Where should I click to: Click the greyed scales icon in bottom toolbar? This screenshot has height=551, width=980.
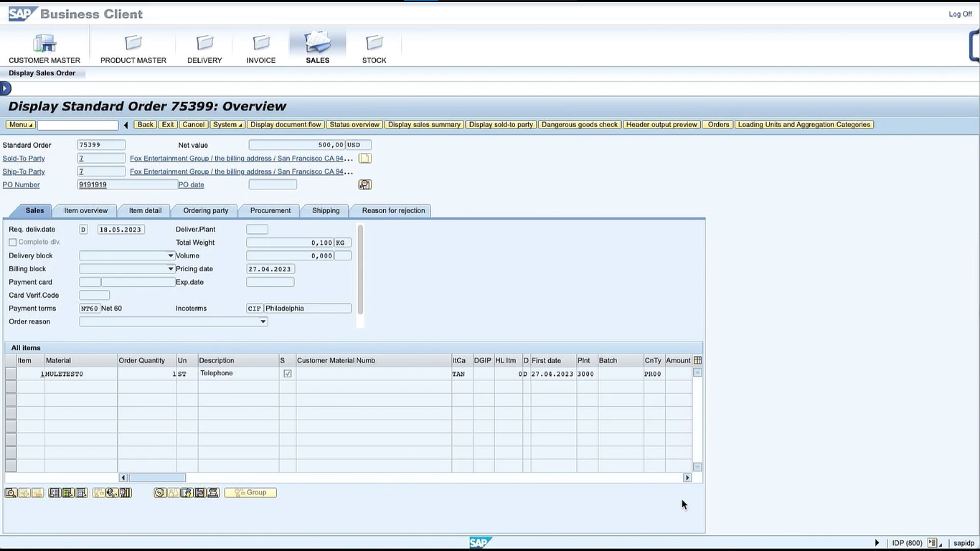tap(174, 493)
